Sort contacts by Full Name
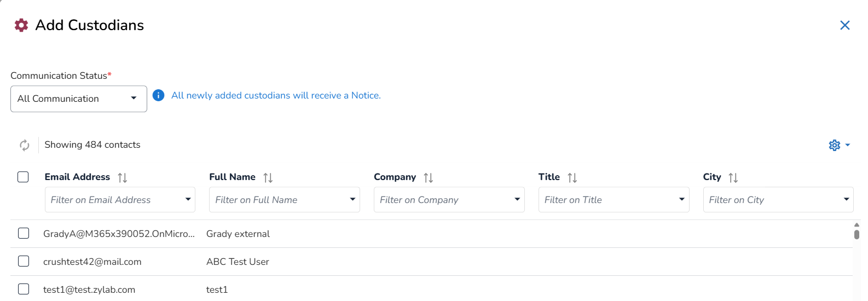 coord(268,177)
